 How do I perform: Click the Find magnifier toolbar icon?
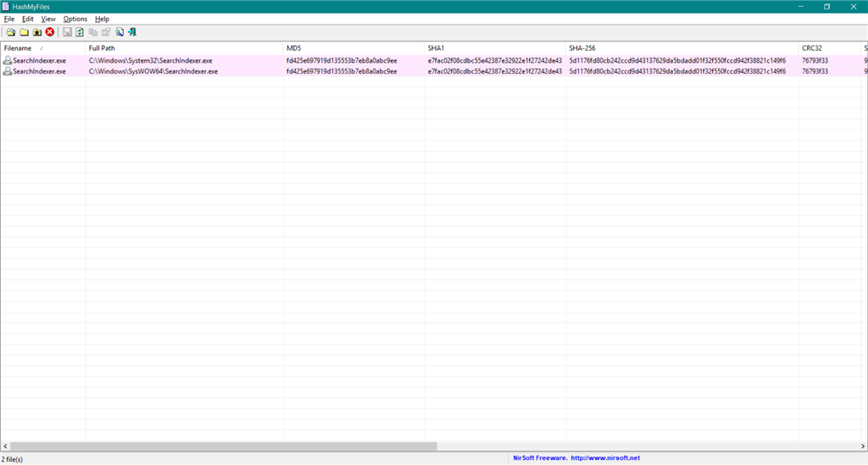(119, 32)
